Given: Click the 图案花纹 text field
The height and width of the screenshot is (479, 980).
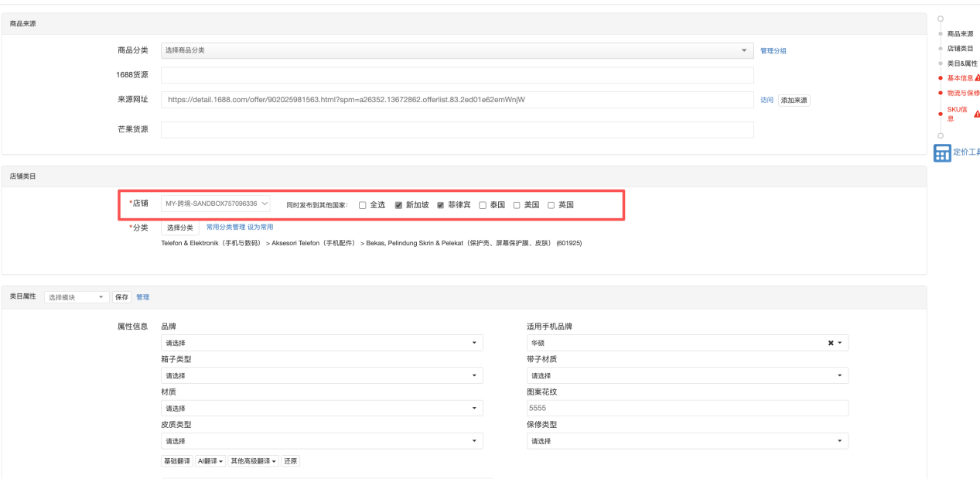Looking at the screenshot, I should coord(687,408).
